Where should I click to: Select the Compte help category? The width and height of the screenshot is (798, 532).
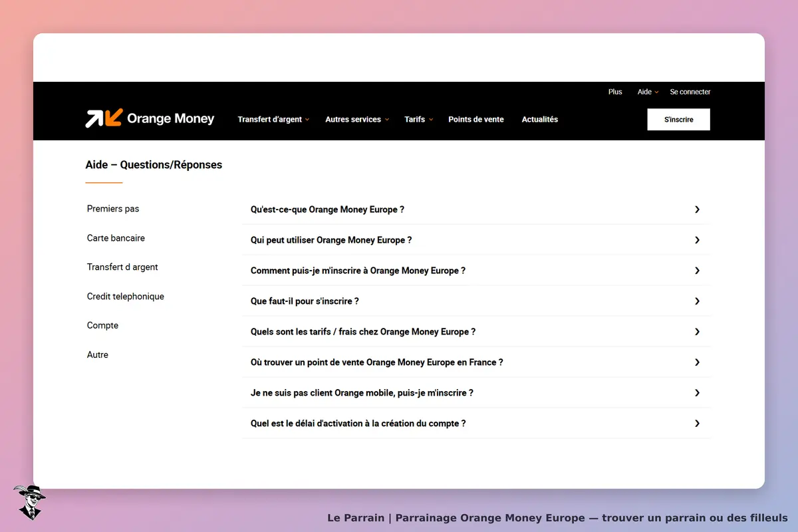102,326
